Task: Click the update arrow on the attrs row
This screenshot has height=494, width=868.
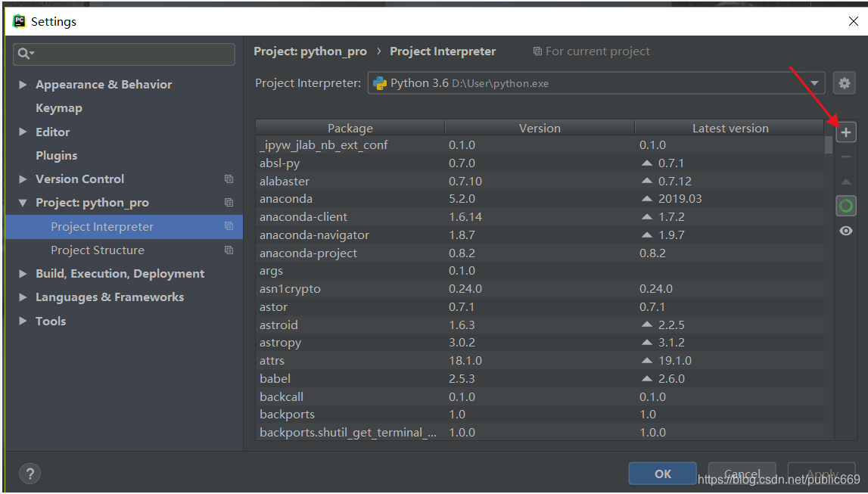Action: pyautogui.click(x=646, y=361)
